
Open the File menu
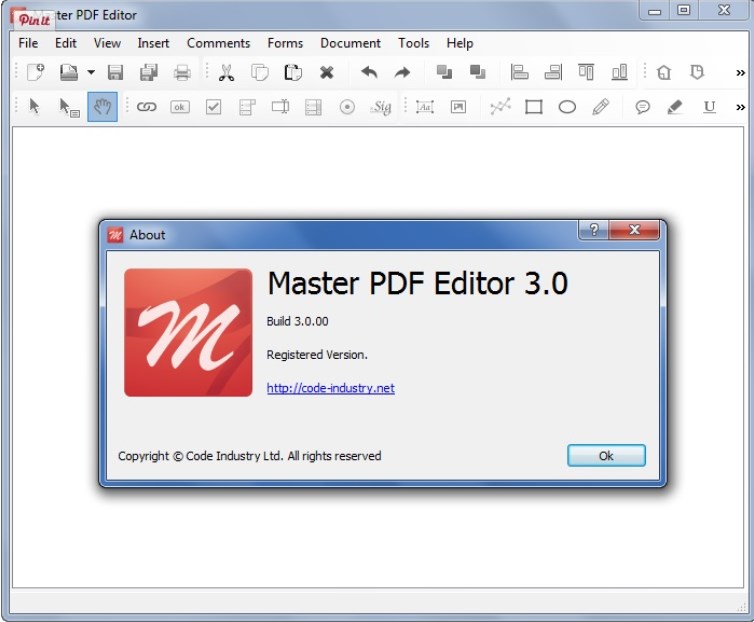(x=28, y=43)
